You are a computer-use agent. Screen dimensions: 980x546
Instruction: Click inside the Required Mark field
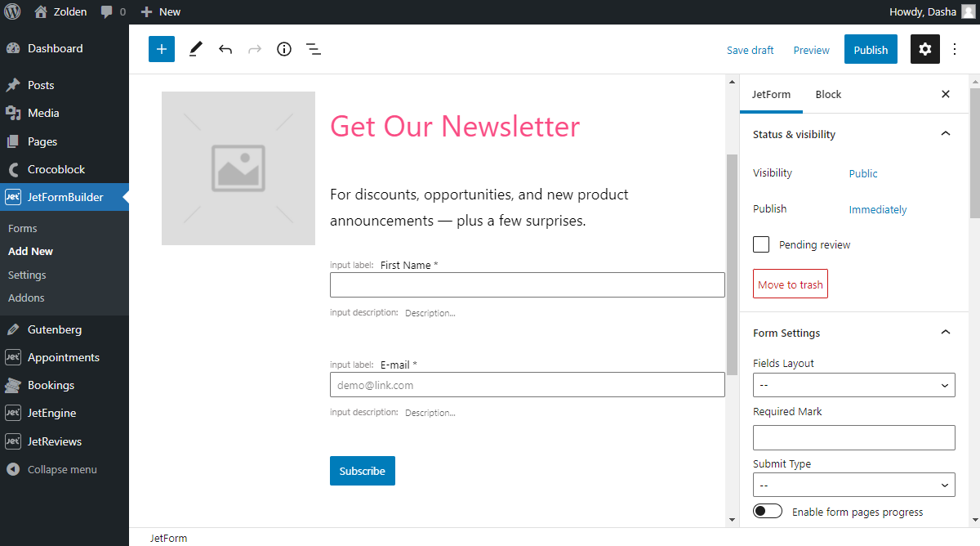click(x=853, y=437)
